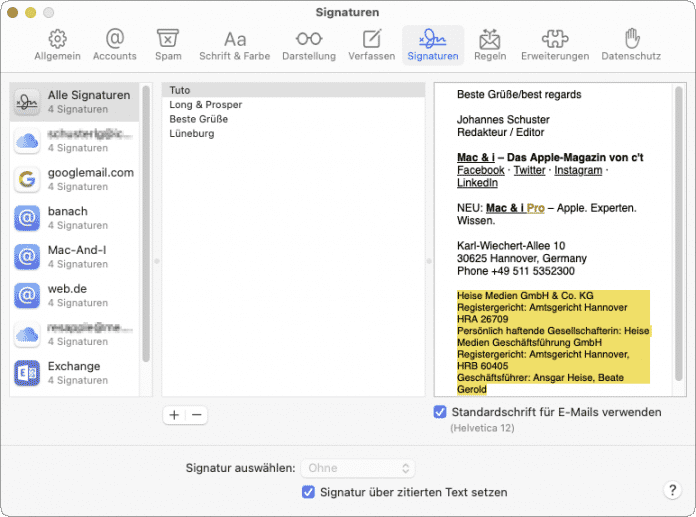
Task: Remove selected signature with minus button
Action: point(197,415)
